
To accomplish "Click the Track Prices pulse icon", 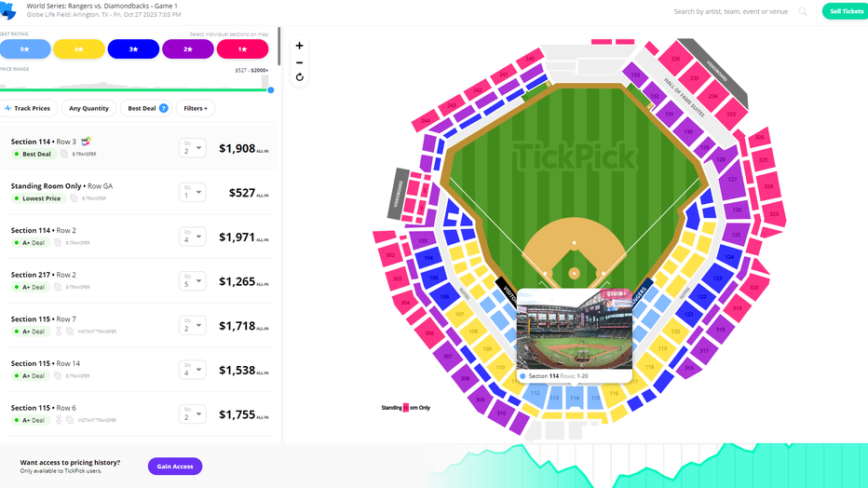I will tap(7, 108).
